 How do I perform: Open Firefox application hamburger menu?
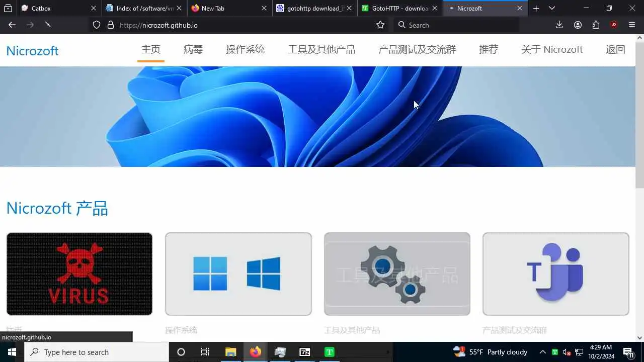tap(632, 25)
